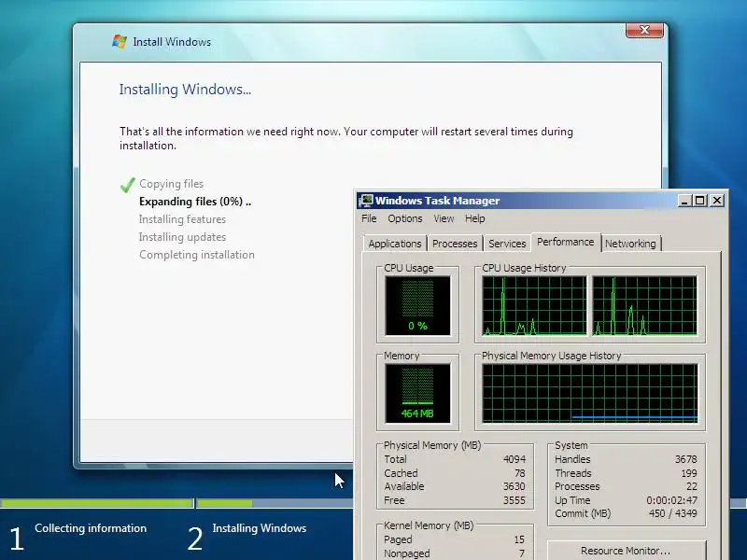Open the Options menu in Task Manager
The image size is (747, 560).
[405, 218]
